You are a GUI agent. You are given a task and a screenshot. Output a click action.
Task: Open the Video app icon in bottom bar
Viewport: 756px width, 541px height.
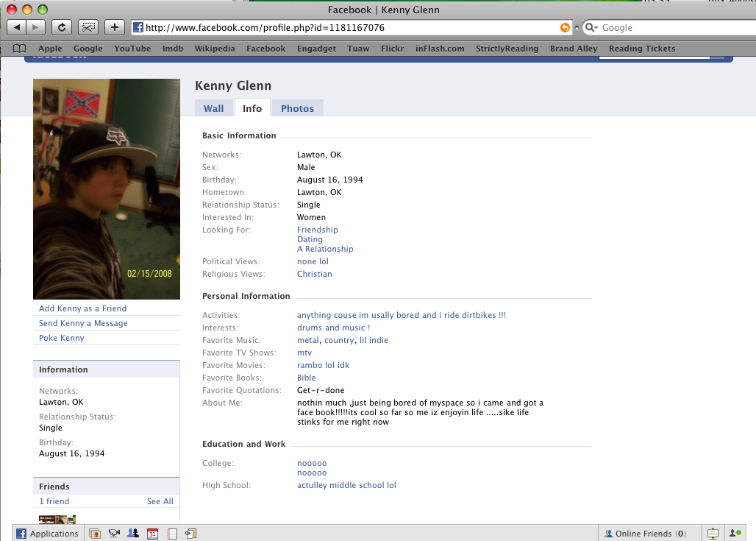pos(114,534)
